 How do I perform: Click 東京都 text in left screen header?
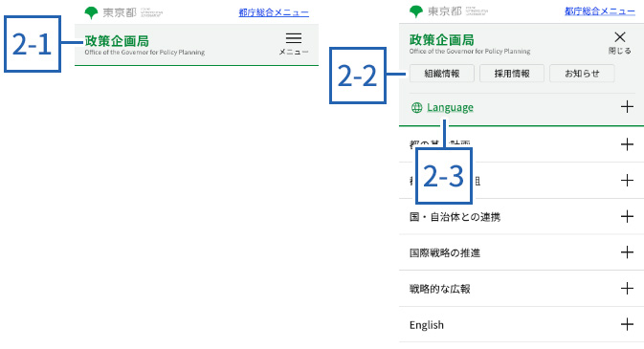120,12
